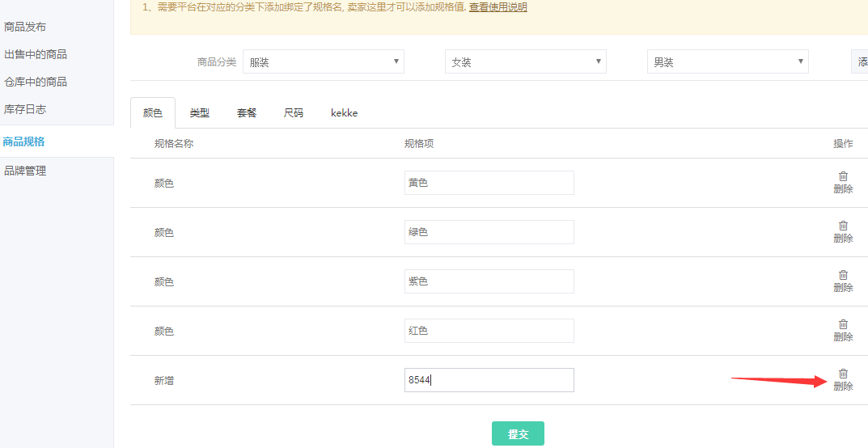The image size is (868, 448).
Task: Navigate to 仓库中的商品
Action: [36, 82]
